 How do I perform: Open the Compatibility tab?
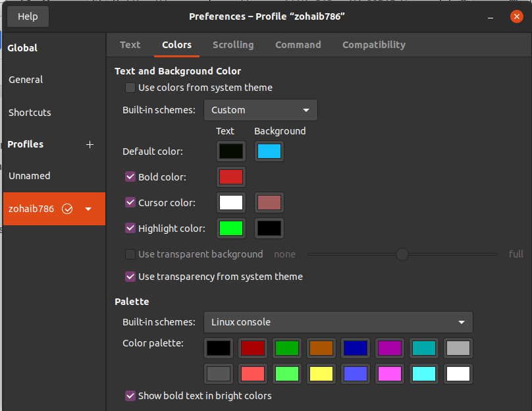[x=374, y=45]
